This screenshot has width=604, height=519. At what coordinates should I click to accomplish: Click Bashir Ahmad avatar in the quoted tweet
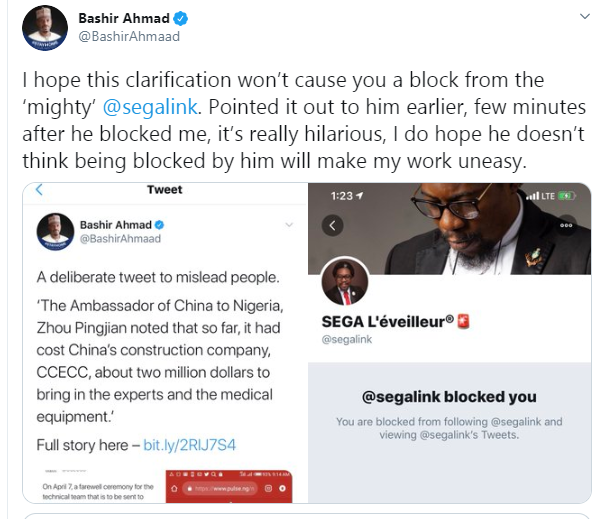(x=55, y=232)
